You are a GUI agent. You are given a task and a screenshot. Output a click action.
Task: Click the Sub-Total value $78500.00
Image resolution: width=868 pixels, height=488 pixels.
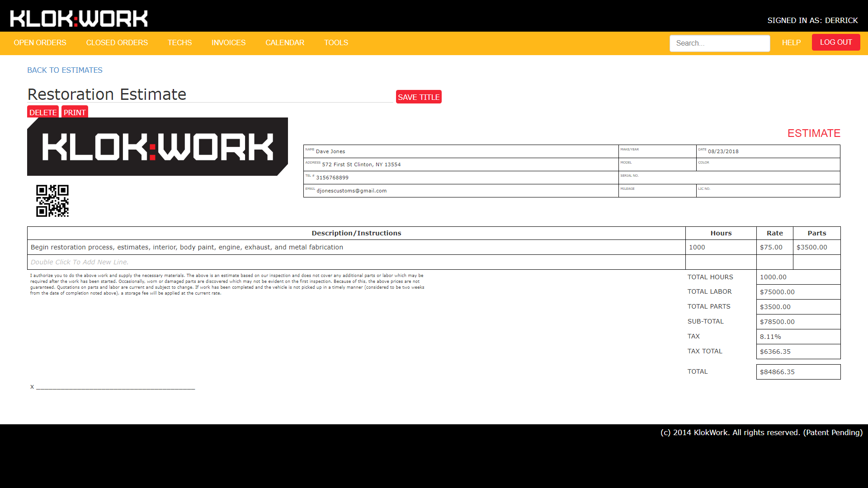coord(798,322)
